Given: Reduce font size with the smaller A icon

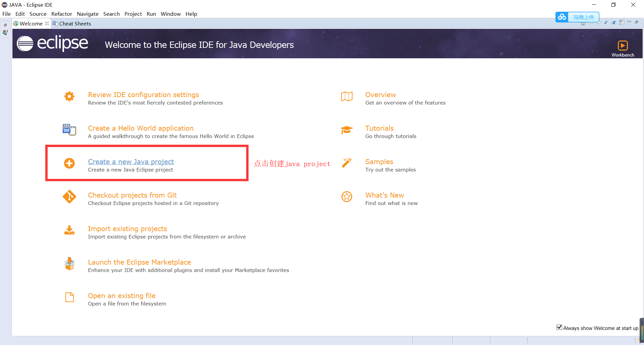Looking at the screenshot, I should tap(606, 23).
